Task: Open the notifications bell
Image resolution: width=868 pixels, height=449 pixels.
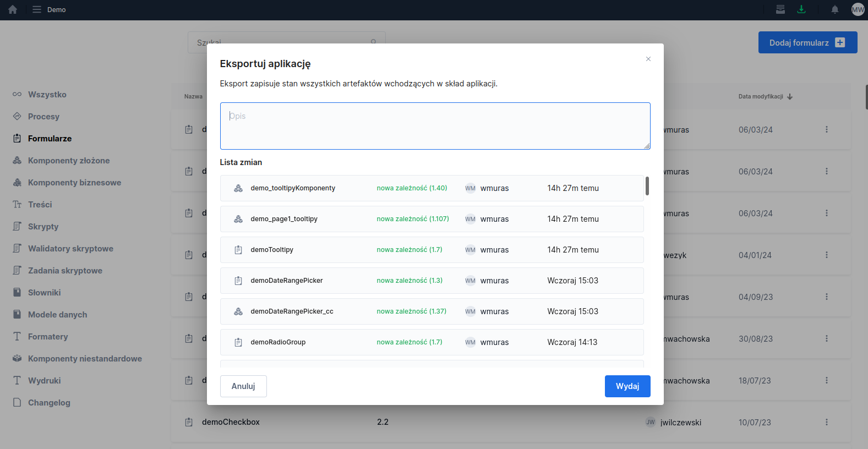Action: pos(834,9)
